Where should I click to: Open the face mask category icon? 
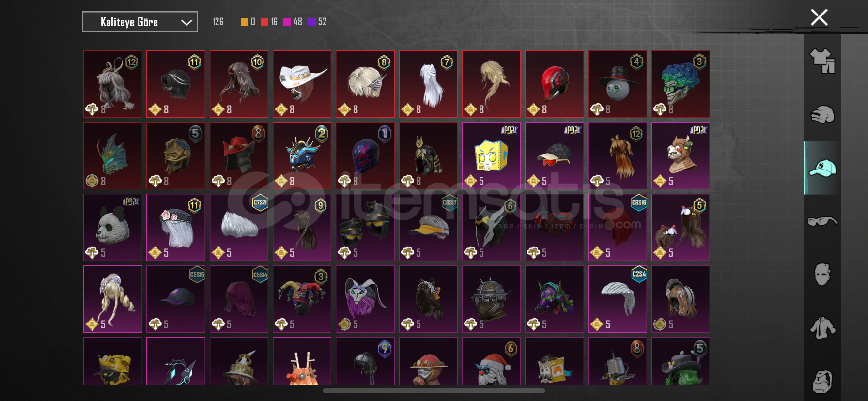point(822,275)
